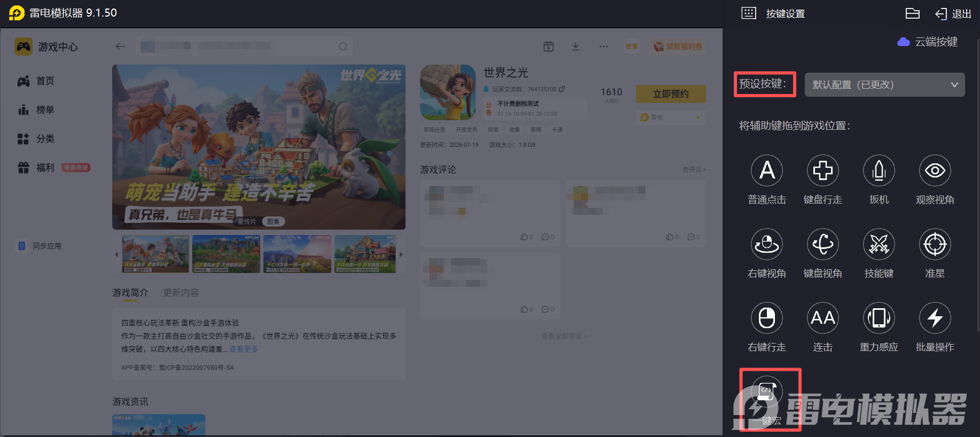980x437 pixels.
Task: Show previous screenshots with the left arrow
Action: pyautogui.click(x=116, y=254)
